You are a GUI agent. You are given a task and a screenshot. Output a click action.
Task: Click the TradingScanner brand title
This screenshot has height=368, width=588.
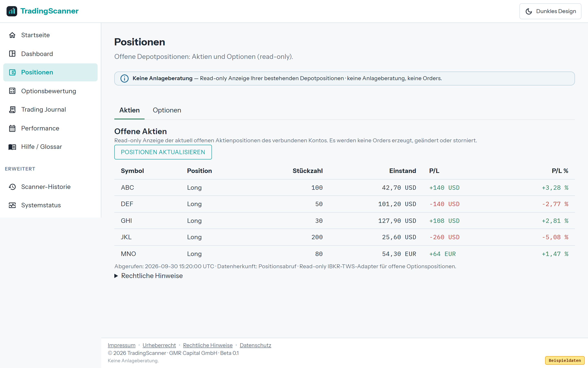[x=49, y=11]
